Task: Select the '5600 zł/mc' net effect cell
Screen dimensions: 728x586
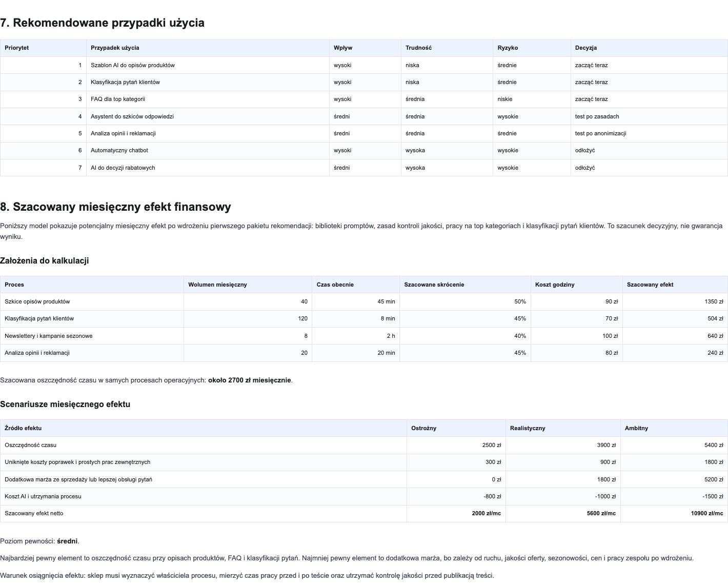Action: 563,513
